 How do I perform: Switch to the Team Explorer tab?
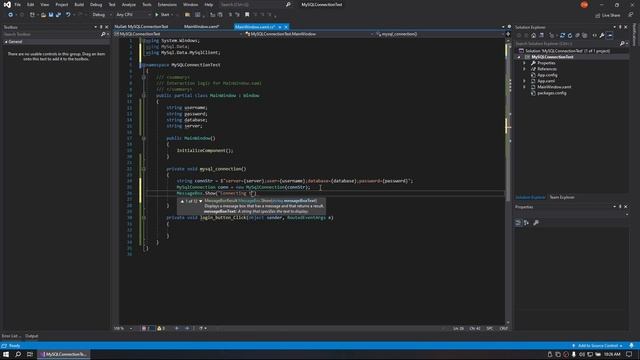tap(562, 197)
